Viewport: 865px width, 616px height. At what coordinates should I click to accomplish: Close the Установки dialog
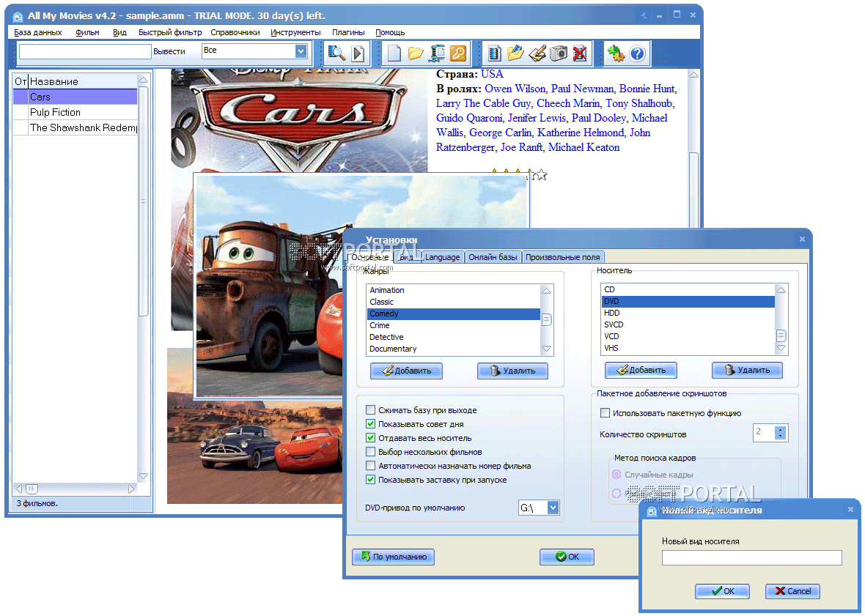(x=802, y=239)
